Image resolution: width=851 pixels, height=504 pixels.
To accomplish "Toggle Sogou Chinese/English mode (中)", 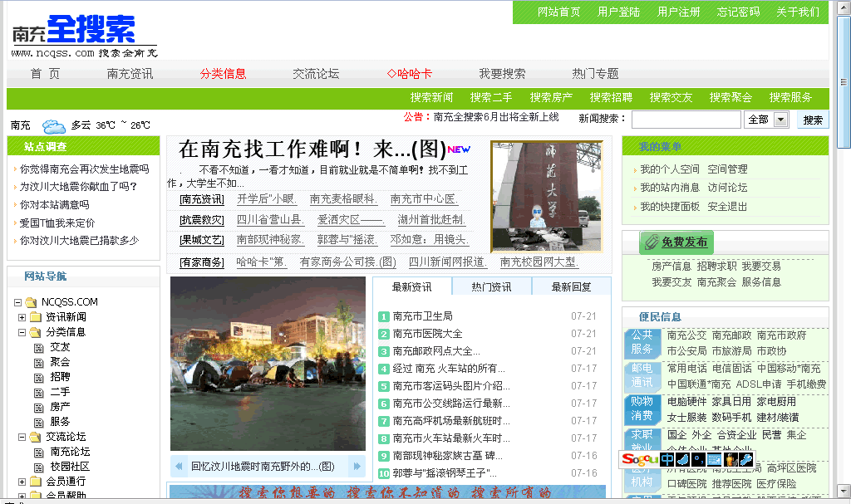I will pos(667,460).
